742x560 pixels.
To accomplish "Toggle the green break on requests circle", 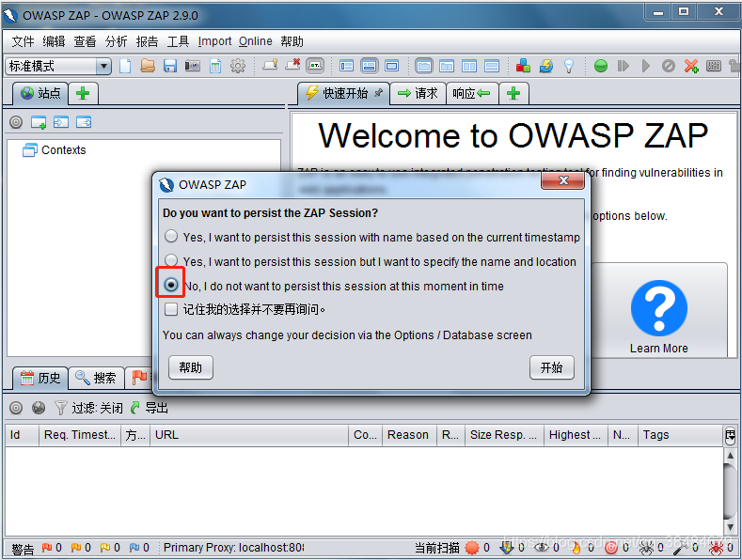I will click(x=601, y=66).
